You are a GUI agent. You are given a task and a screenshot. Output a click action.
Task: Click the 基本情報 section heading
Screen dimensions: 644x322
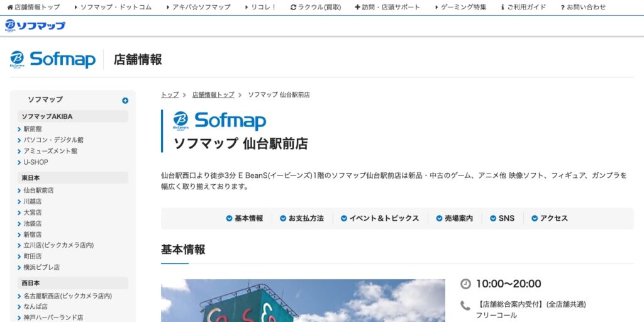(x=183, y=250)
